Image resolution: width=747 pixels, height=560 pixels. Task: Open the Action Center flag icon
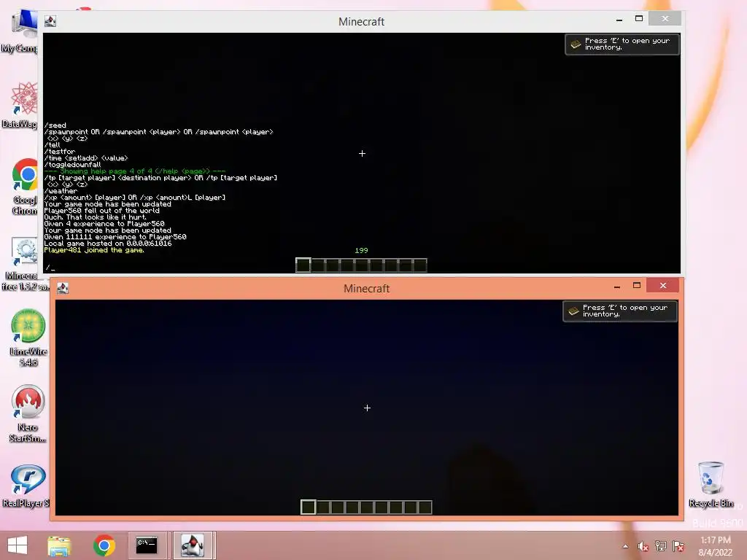coord(678,546)
